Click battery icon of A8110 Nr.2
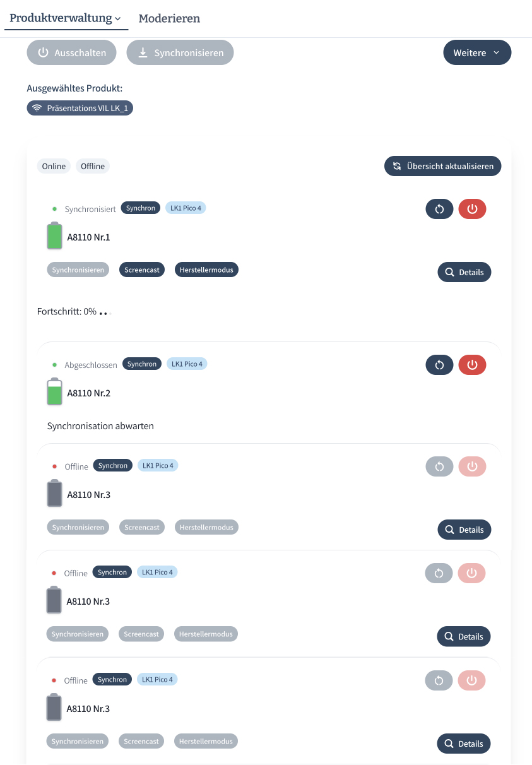This screenshot has height=765, width=532. tap(55, 391)
